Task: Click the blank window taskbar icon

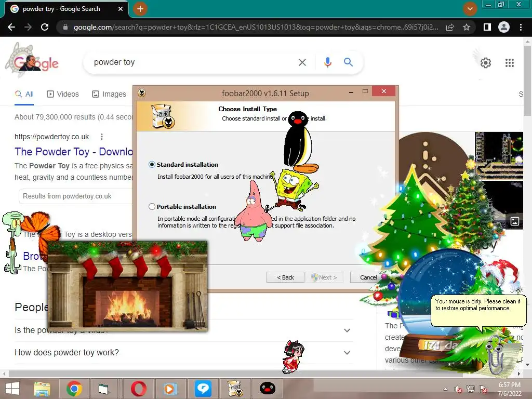Action: coord(103,389)
